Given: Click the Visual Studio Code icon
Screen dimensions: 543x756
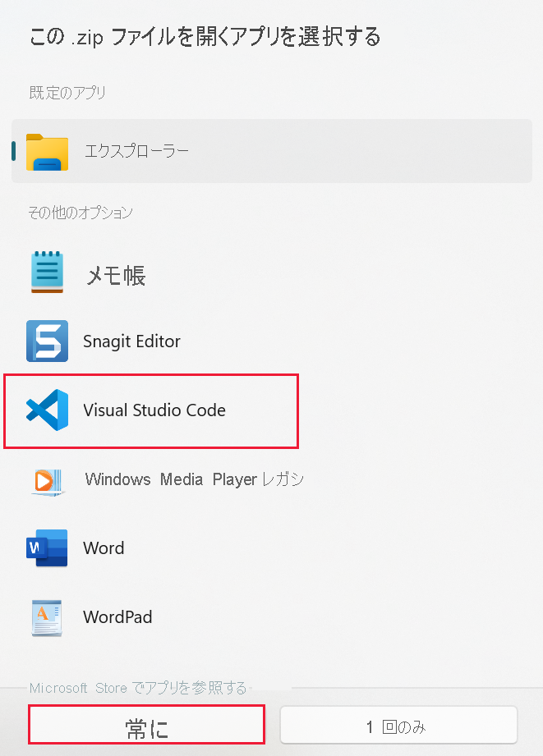Looking at the screenshot, I should pyautogui.click(x=48, y=410).
